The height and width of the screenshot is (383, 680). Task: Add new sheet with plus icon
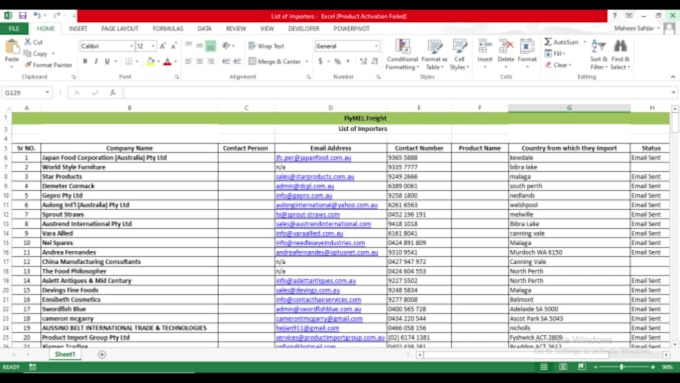click(x=102, y=354)
